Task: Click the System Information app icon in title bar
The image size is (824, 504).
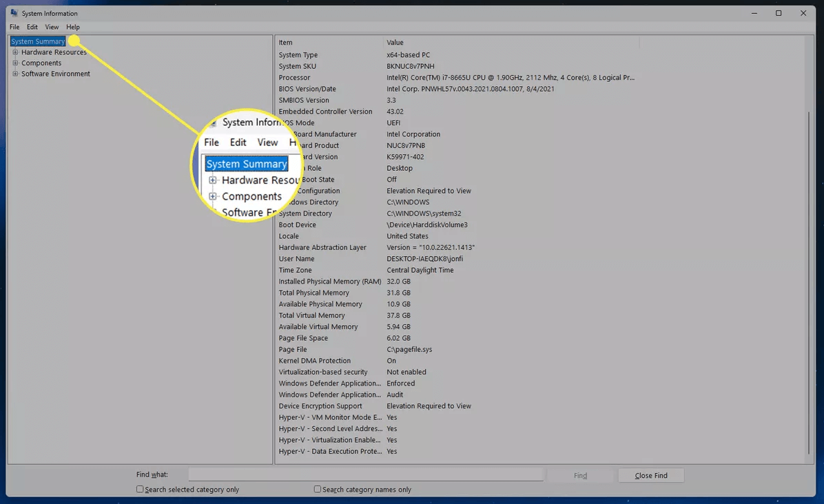Action: [x=14, y=13]
